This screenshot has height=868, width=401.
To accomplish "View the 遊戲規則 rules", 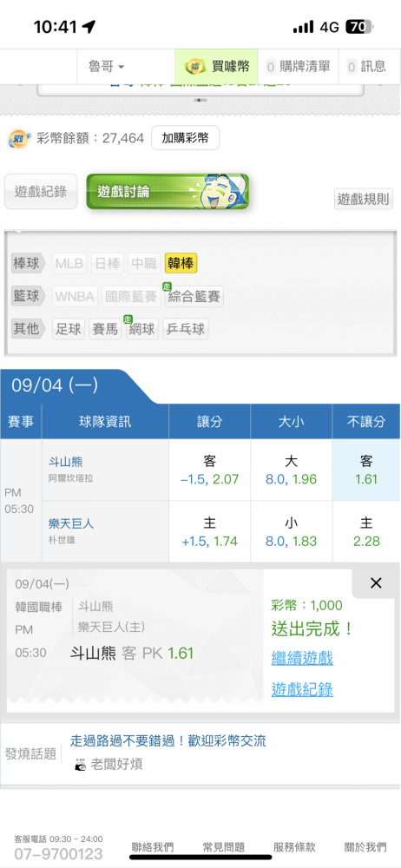I will [x=364, y=199].
